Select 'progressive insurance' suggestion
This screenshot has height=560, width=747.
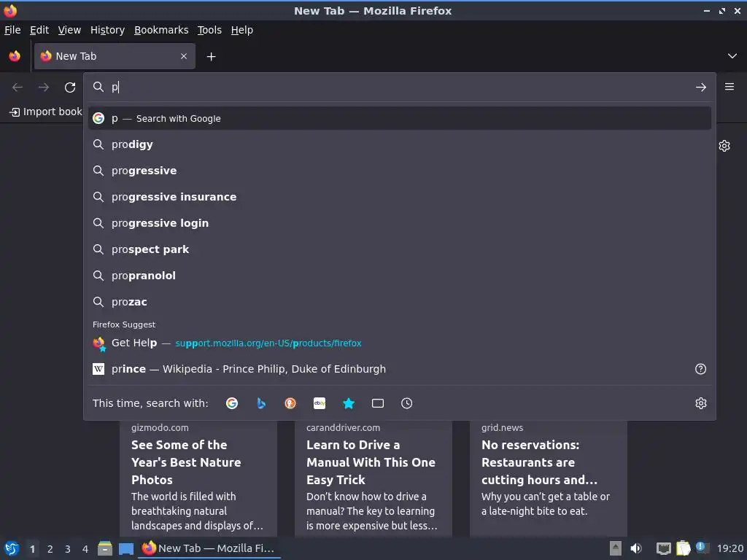click(400, 197)
